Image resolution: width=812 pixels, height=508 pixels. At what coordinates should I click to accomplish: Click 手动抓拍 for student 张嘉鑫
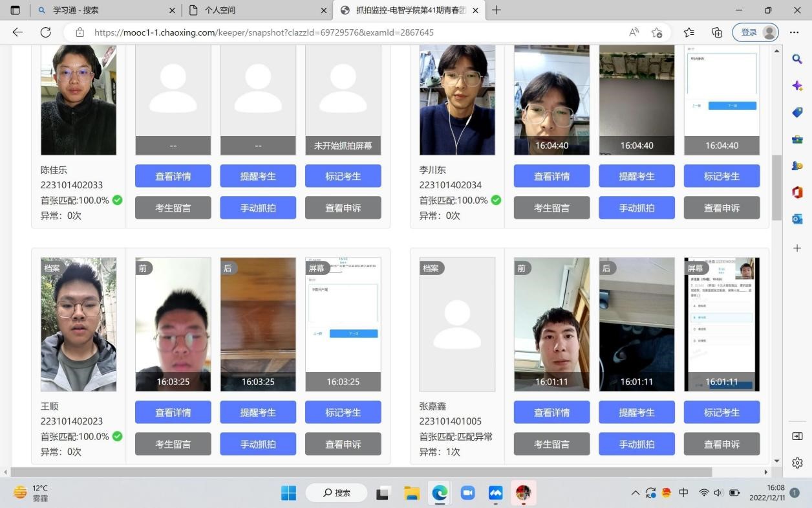point(637,444)
